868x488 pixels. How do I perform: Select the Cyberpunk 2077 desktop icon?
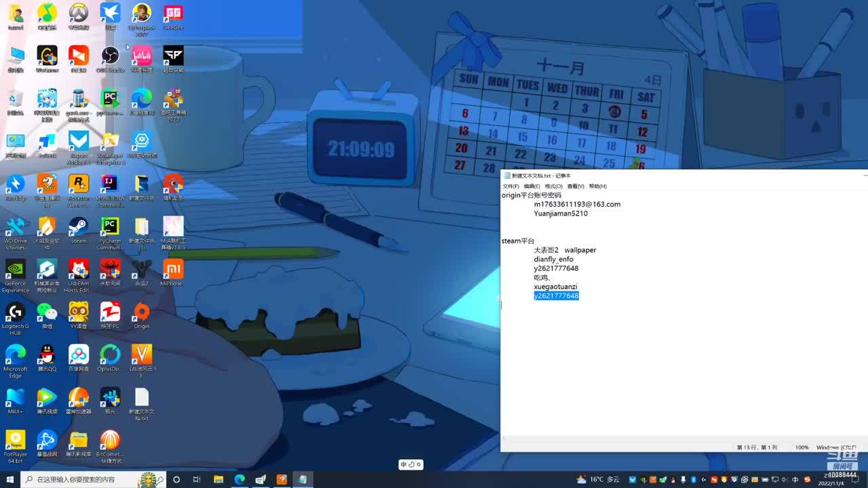pos(141,20)
